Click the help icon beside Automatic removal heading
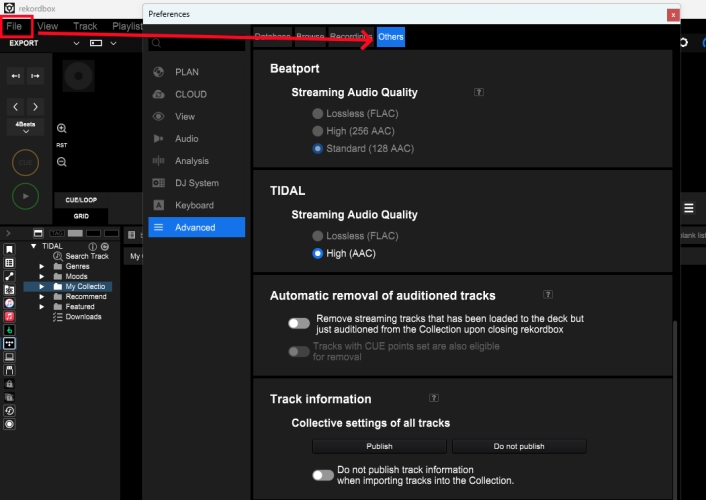 pyautogui.click(x=548, y=295)
